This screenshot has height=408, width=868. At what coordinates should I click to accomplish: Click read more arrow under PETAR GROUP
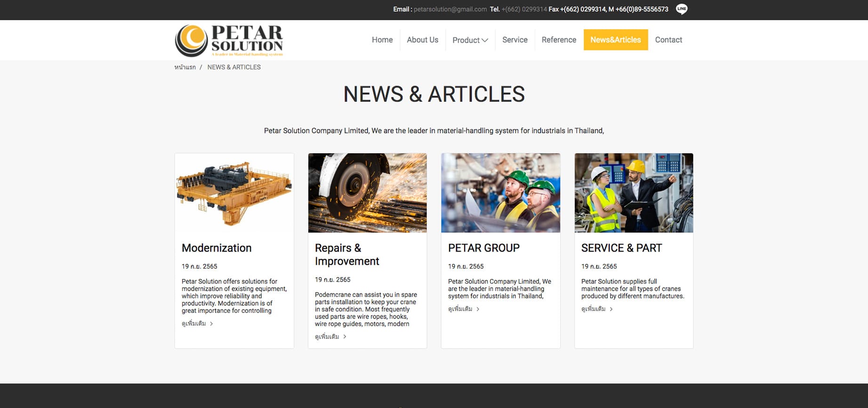click(x=478, y=309)
